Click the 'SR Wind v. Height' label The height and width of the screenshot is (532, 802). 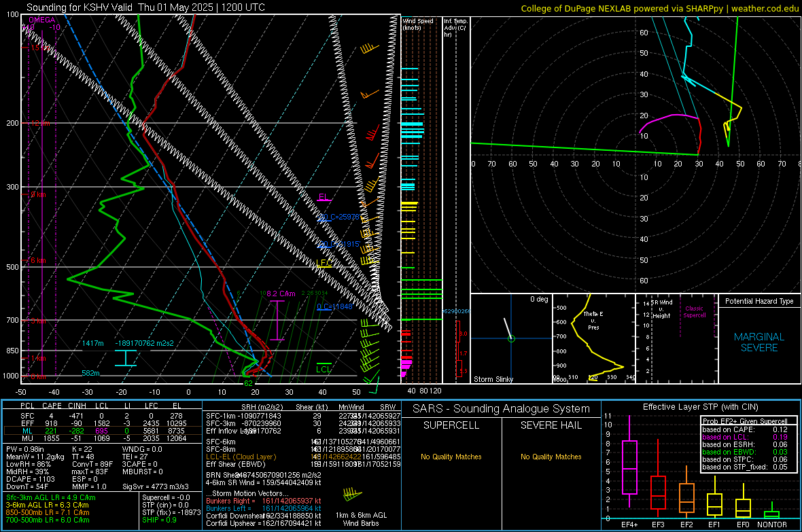[x=662, y=309]
